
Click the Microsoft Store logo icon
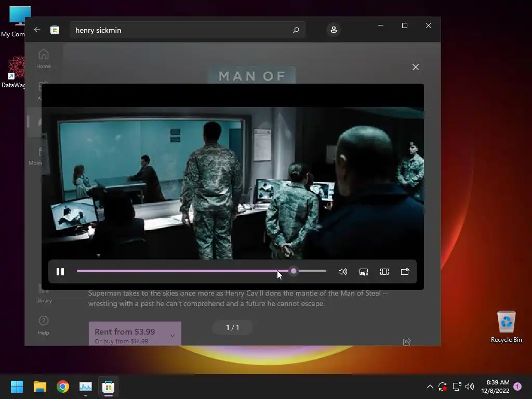(x=55, y=30)
